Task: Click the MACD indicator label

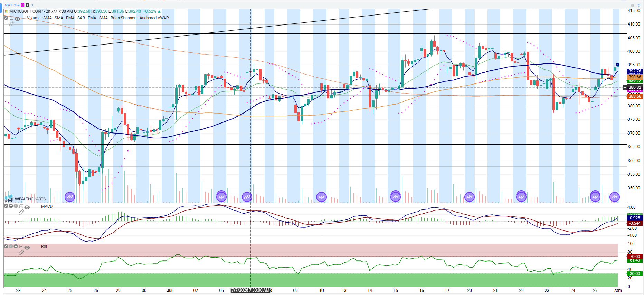Action: click(x=47, y=206)
